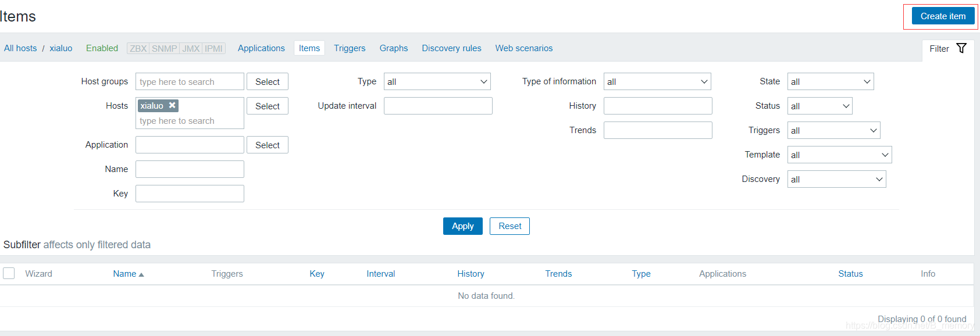Click Select next to Hosts
The height and width of the screenshot is (336, 980).
pyautogui.click(x=268, y=106)
